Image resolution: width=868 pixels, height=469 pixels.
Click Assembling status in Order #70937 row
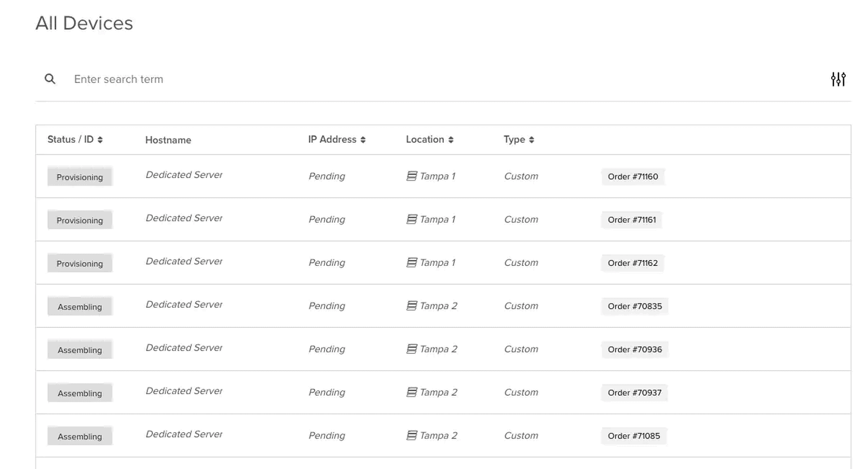click(x=80, y=393)
